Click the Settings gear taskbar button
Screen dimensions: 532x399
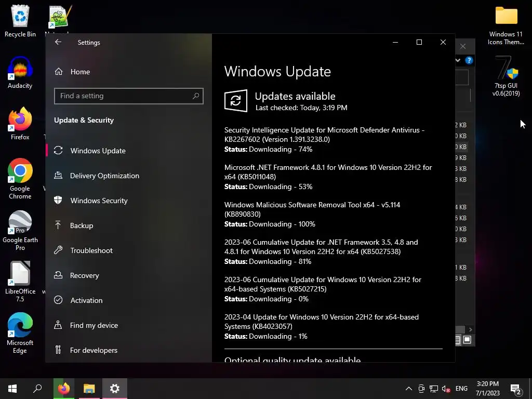pyautogui.click(x=115, y=389)
